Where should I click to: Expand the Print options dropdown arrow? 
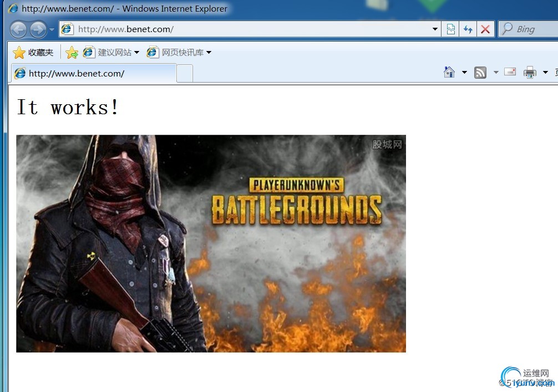pyautogui.click(x=545, y=73)
